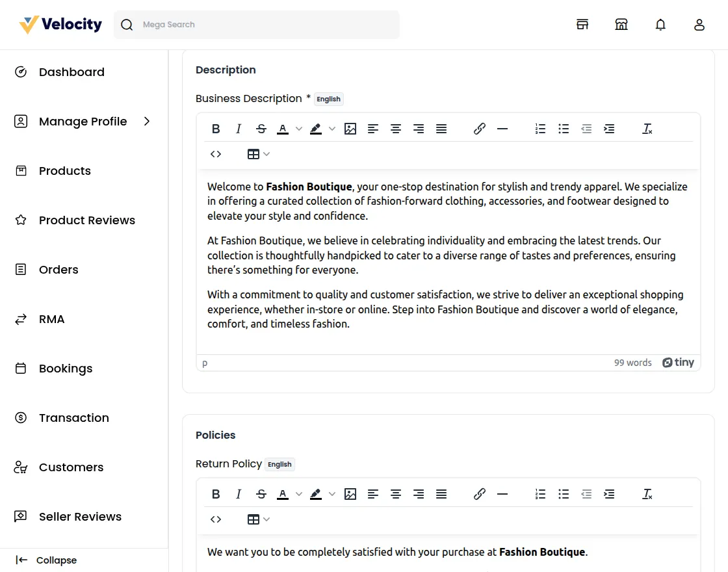
Task: Insert bullet list in Return Policy editor
Action: (x=563, y=494)
